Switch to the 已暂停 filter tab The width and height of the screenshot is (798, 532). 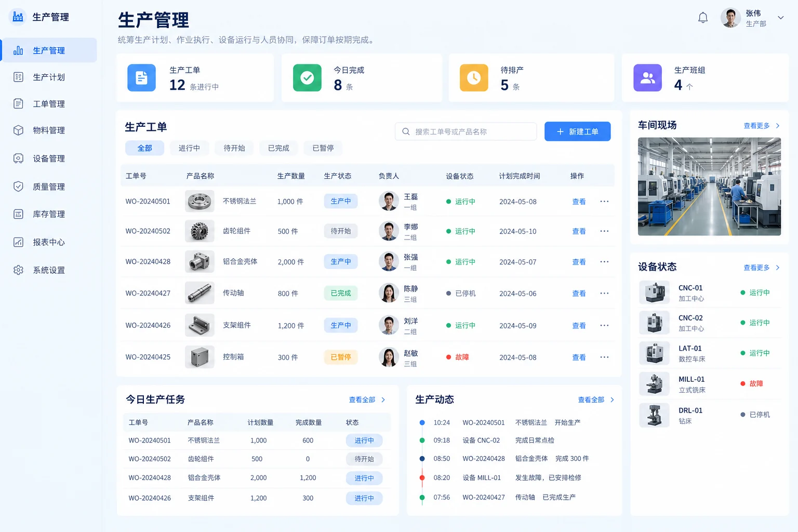[323, 148]
